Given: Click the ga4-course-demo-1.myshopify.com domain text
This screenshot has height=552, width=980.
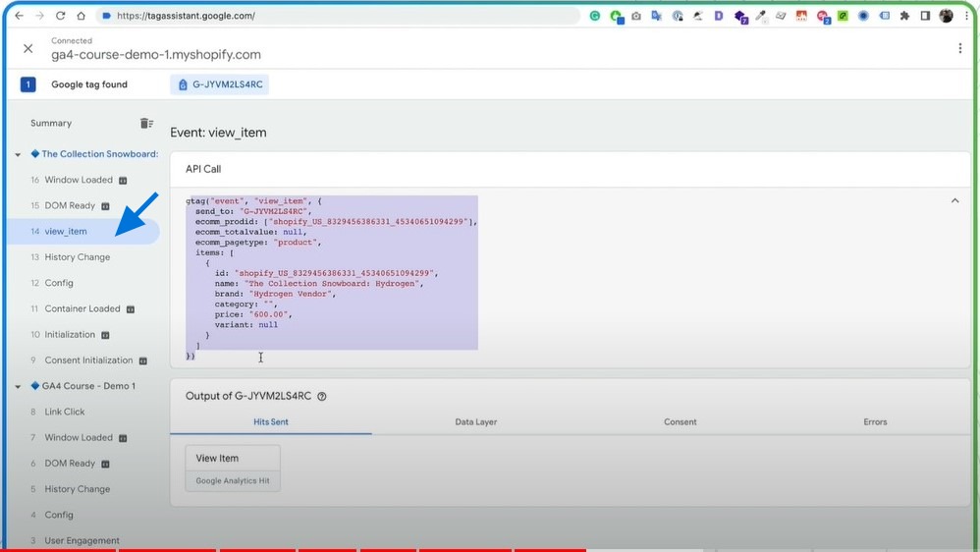Looking at the screenshot, I should pos(155,54).
